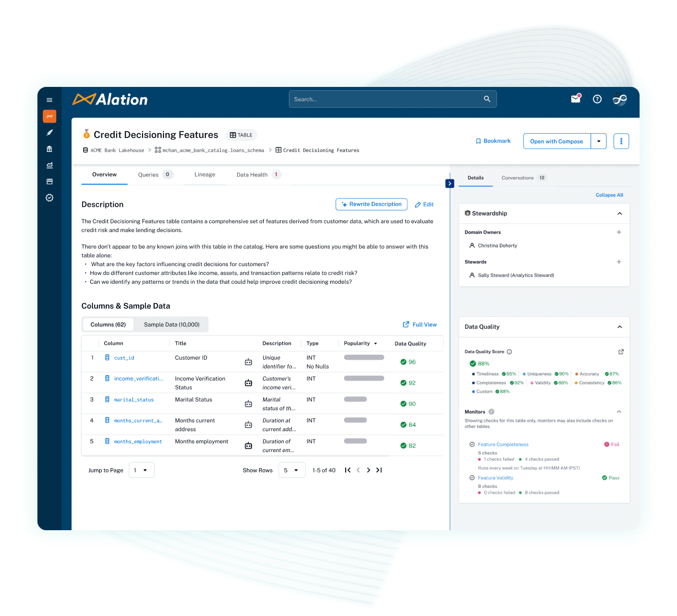The height and width of the screenshot is (616, 677).
Task: Expand the Open with Compose split arrow
Action: [598, 141]
